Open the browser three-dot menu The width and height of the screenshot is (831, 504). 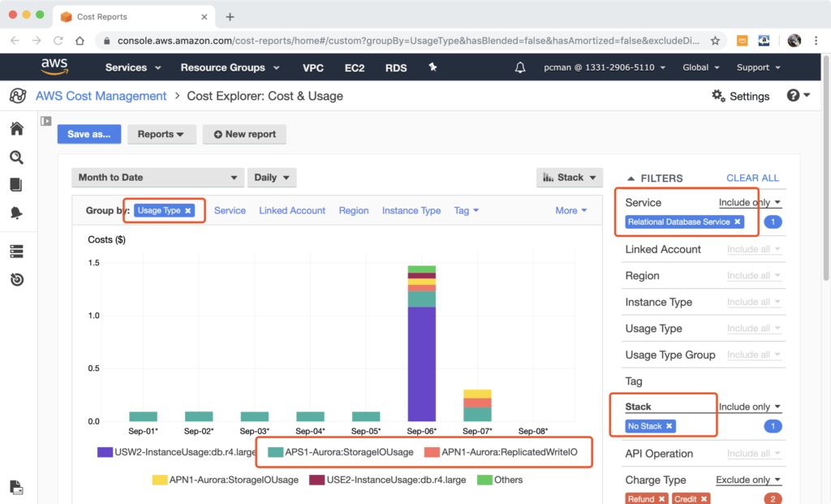(x=816, y=41)
